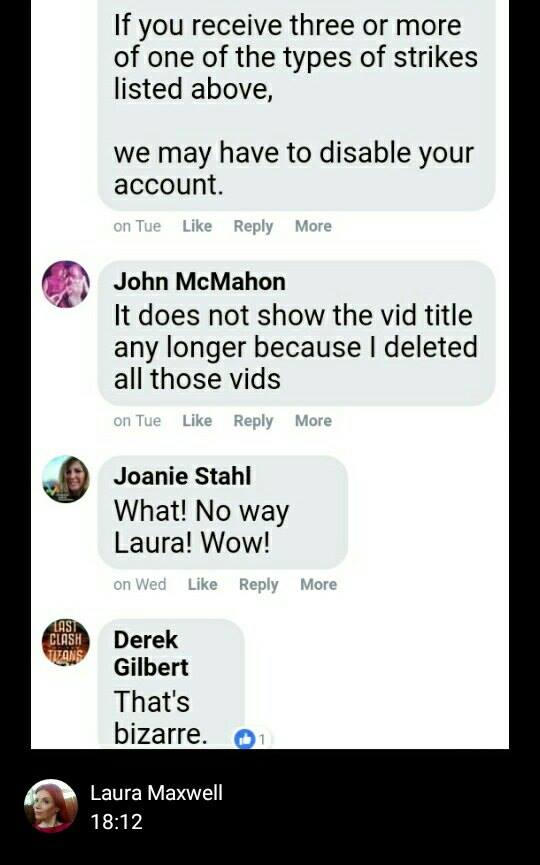The image size is (540, 865).
Task: Open Joanie Stahl's profile picture
Action: point(66,479)
